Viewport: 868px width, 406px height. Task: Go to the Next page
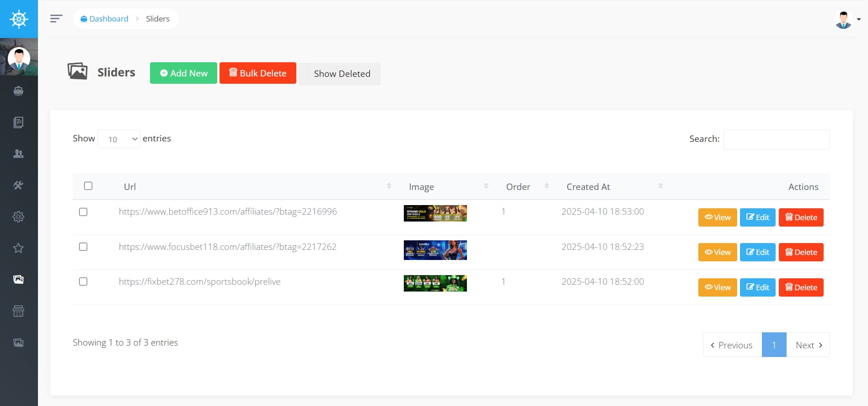(x=808, y=345)
